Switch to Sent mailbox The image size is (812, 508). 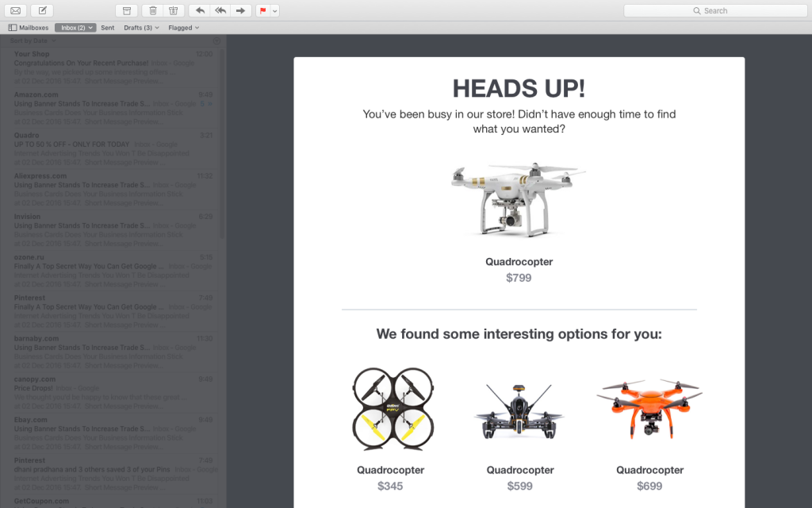pos(108,28)
